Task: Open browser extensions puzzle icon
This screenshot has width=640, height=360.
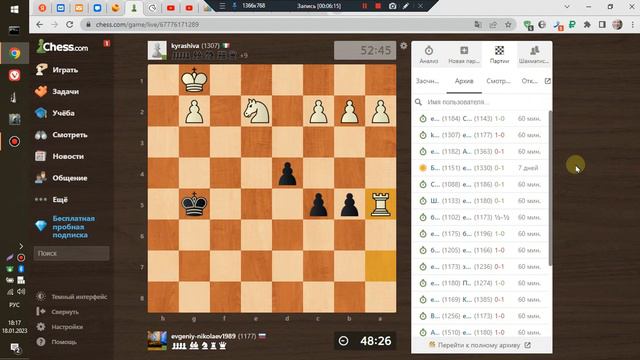Action: [587, 24]
